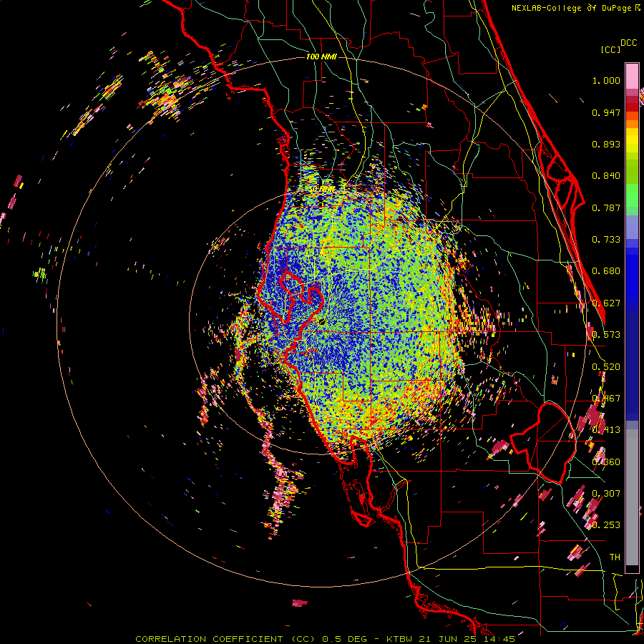This screenshot has height=644, width=644.
Task: Select the 1.000 scale value
Action: pyautogui.click(x=606, y=80)
